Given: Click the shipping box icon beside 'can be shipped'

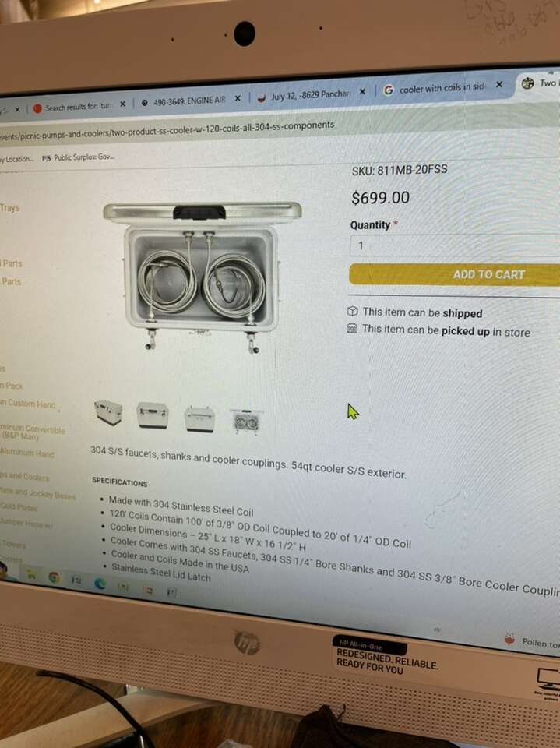Looking at the screenshot, I should [353, 312].
